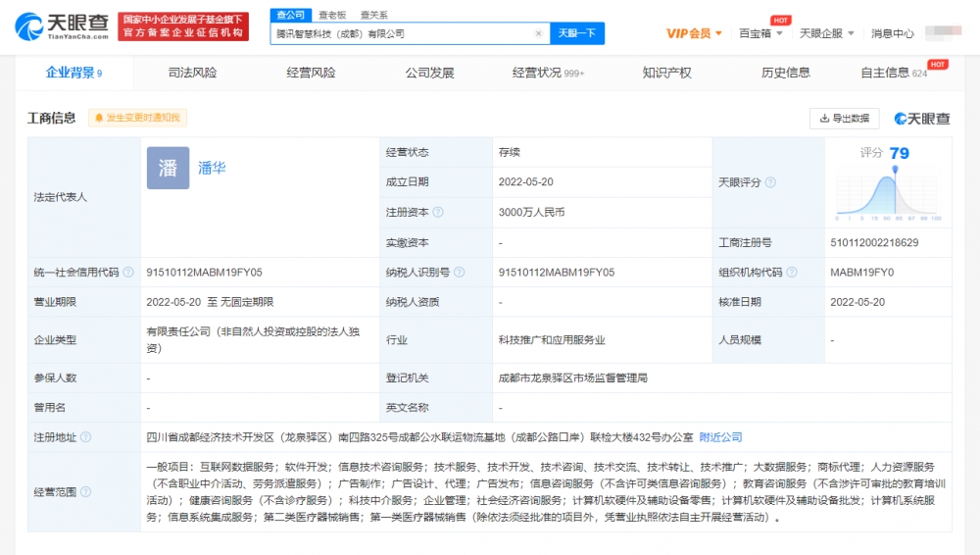Open the help icon next to 注册地址

coord(85,437)
